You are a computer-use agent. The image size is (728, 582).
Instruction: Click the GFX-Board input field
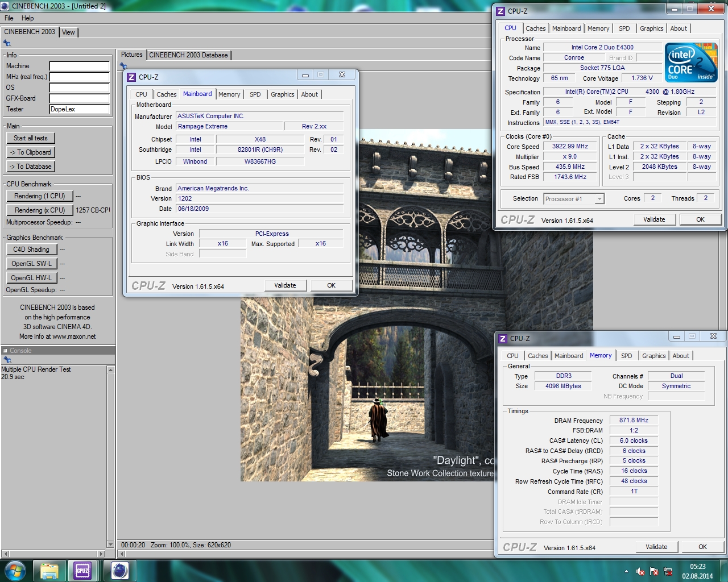coord(79,98)
